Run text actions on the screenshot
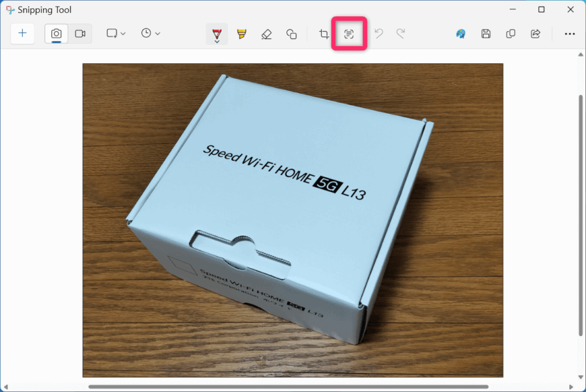The width and height of the screenshot is (586, 392). 349,33
